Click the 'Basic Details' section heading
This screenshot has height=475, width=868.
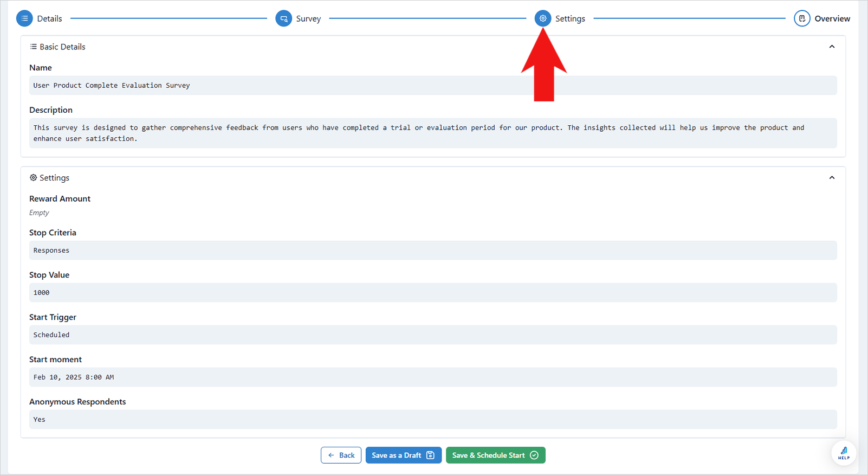62,47
